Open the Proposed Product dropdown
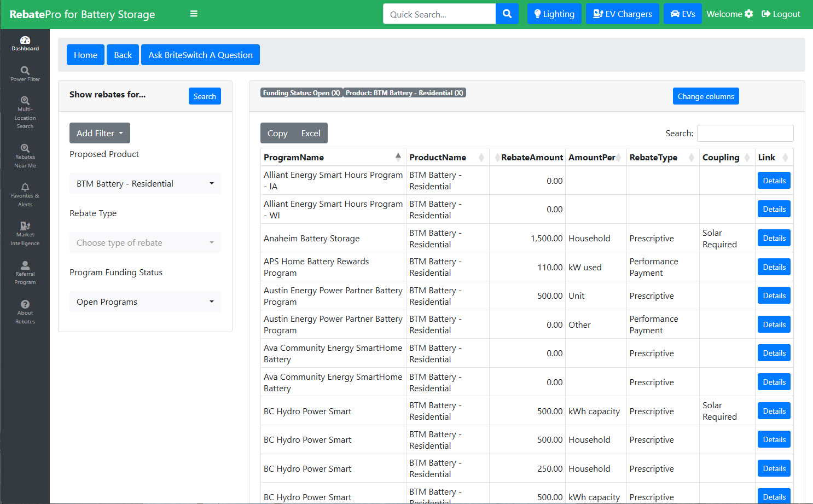This screenshot has width=813, height=504. coord(145,183)
